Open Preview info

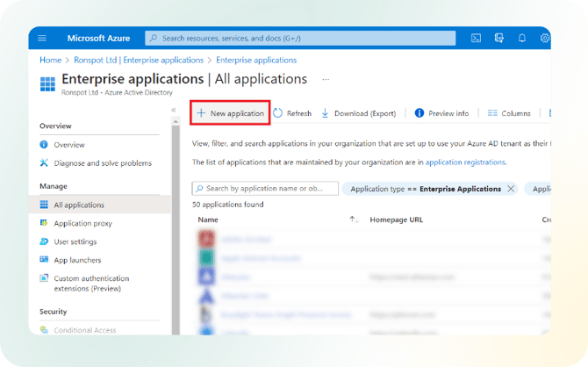pos(441,113)
